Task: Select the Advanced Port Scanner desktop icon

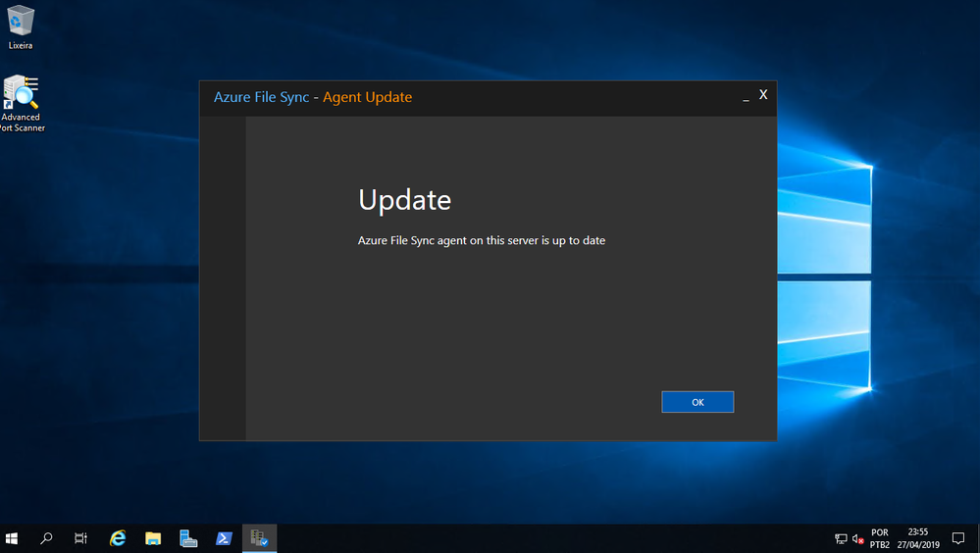Action: click(x=22, y=103)
